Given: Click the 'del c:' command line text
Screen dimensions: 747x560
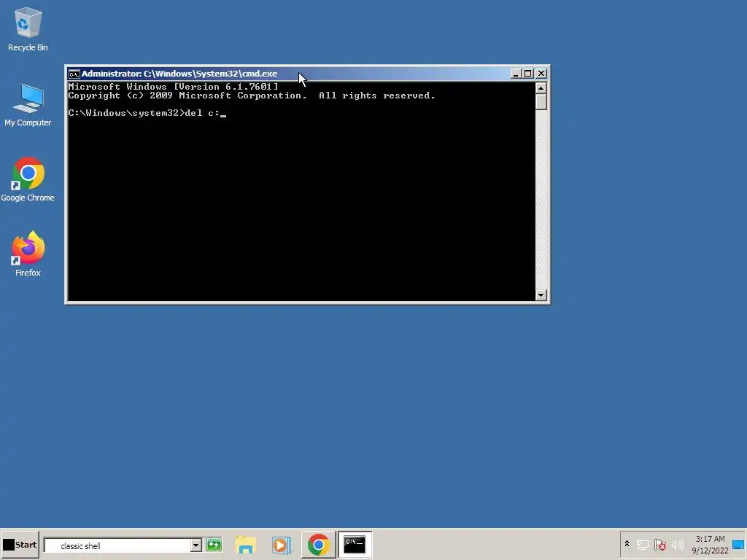Looking at the screenshot, I should [x=202, y=113].
